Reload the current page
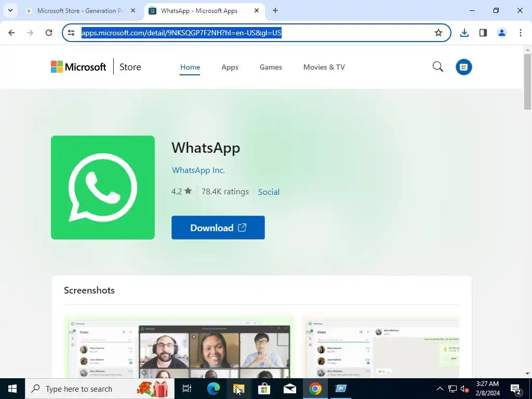Screen dimensions: 532x399 pos(49,33)
